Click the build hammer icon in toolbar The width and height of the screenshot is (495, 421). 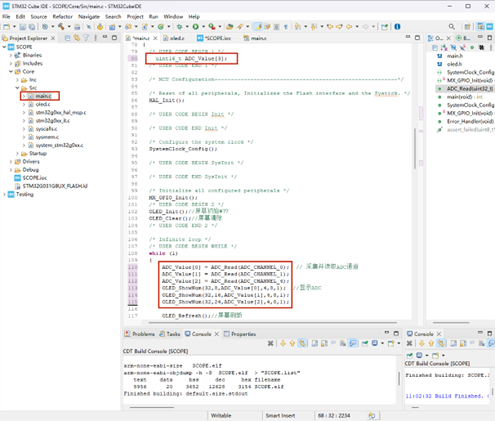click(61, 27)
